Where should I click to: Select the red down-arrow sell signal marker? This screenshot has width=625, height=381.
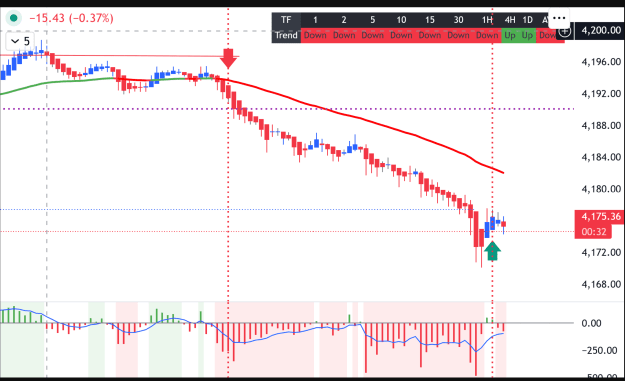click(x=228, y=59)
